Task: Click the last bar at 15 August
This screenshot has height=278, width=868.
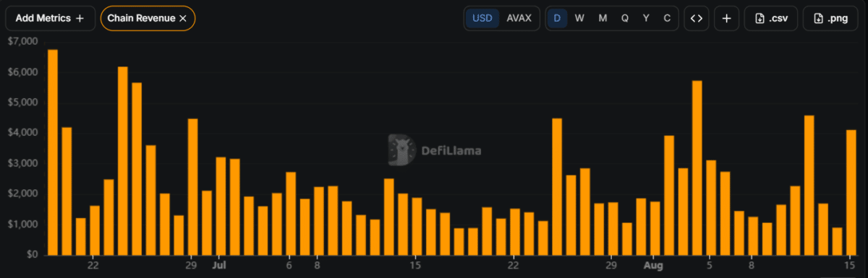Action: click(x=851, y=192)
